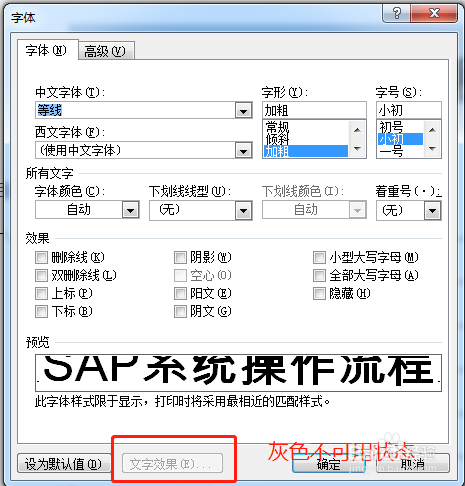Toggle the 下标(B) checkbox
Image resolution: width=465 pixels, height=486 pixels.
tap(41, 312)
